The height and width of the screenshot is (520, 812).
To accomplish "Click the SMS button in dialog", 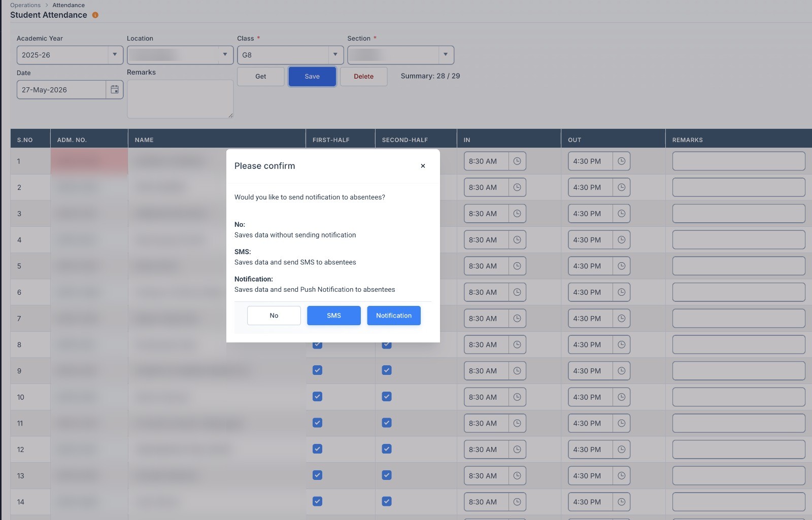I will click(x=333, y=316).
